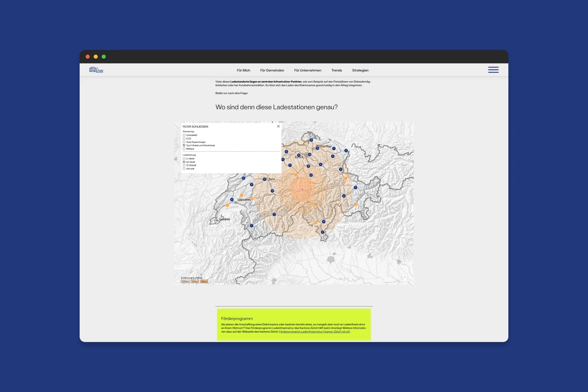Zoom in using the map plus control

click(405, 277)
